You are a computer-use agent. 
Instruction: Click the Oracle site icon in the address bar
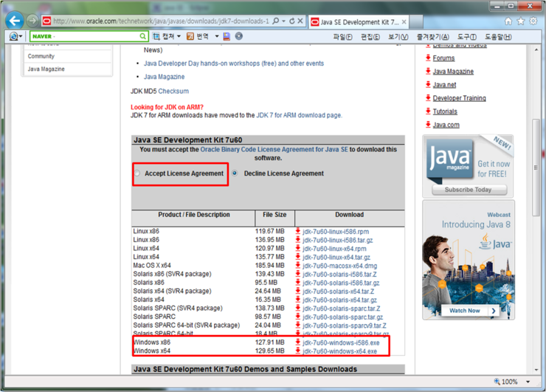tap(46, 21)
